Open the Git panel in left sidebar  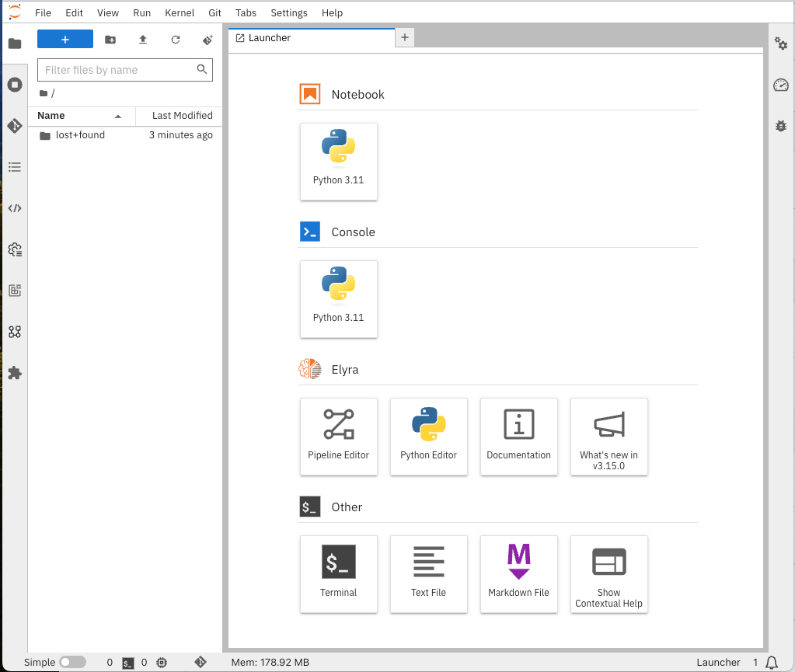[x=14, y=126]
